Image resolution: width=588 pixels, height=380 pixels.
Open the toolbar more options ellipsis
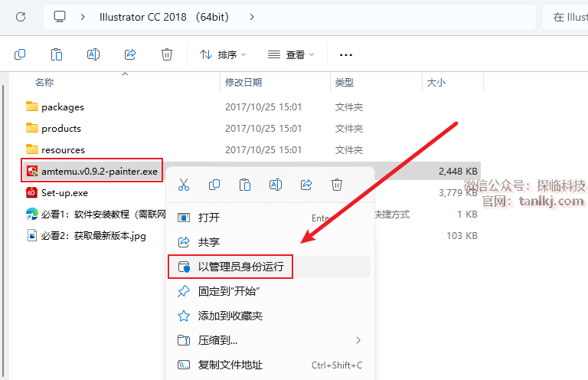(x=346, y=55)
